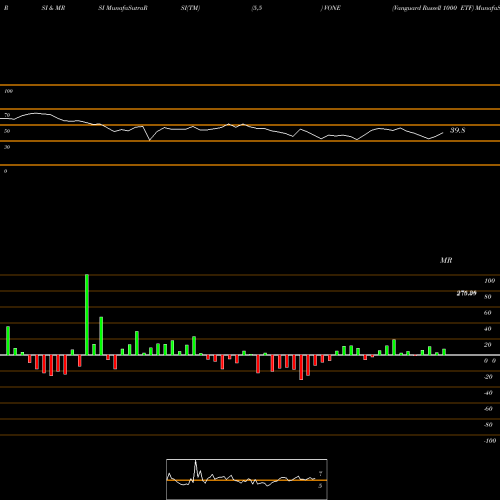Click the -40 label on MR right axis
Screen dimensions: 500x500
(488, 393)
